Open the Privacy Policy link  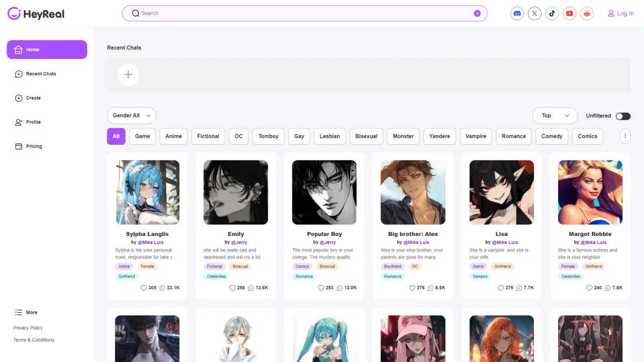(x=28, y=328)
